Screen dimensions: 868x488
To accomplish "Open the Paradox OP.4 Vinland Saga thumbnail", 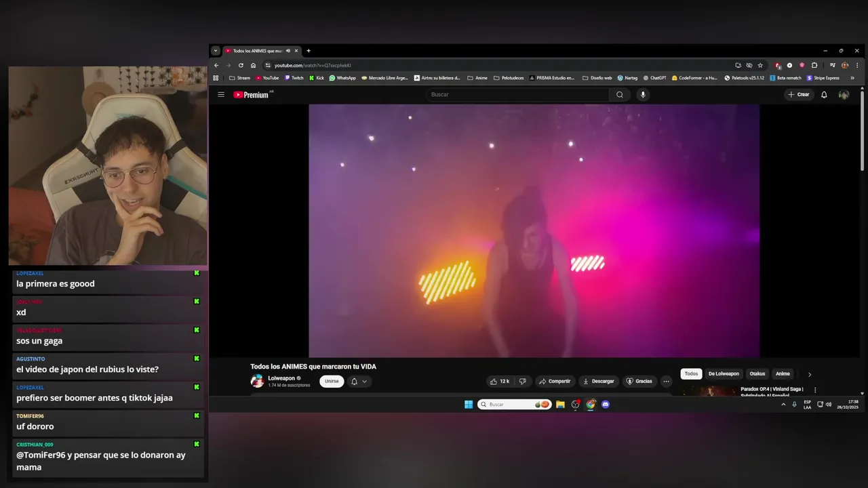I will (x=709, y=392).
